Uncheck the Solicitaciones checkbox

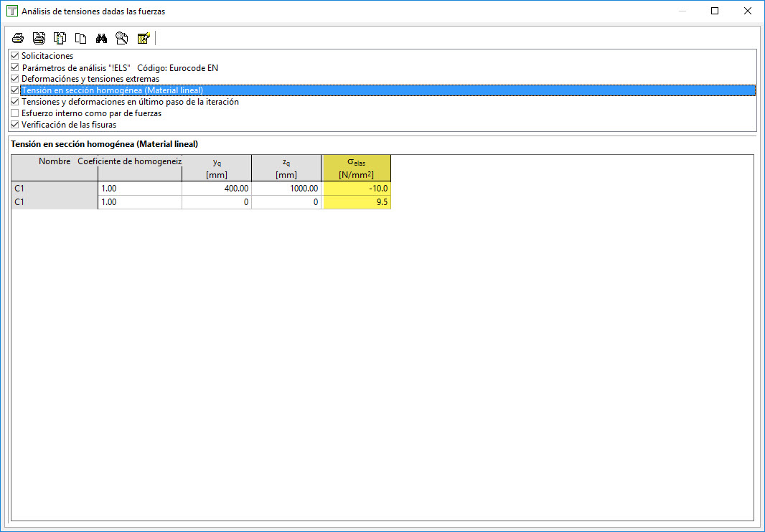15,56
